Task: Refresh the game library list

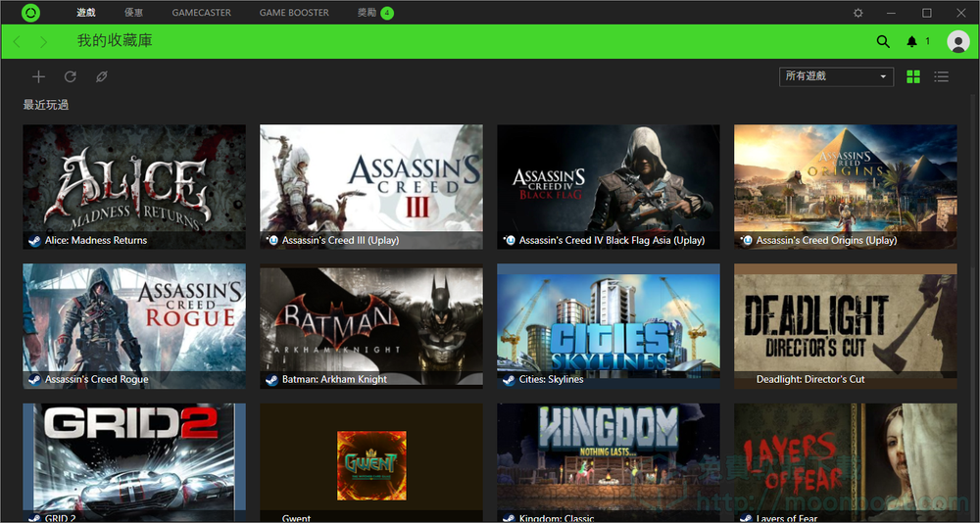Action: [x=71, y=76]
